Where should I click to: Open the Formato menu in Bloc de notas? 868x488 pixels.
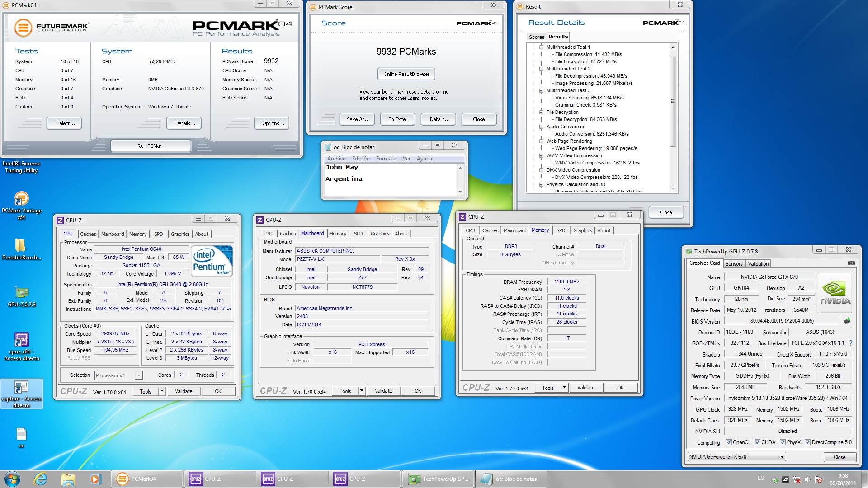[x=386, y=159]
